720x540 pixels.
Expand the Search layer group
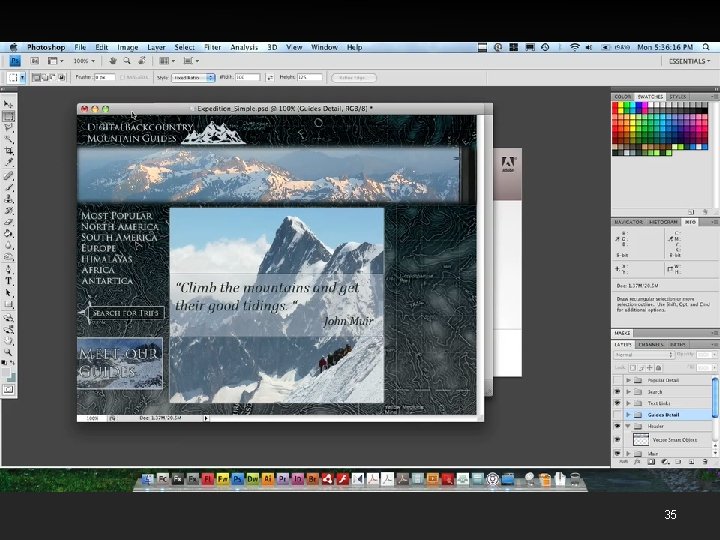pyautogui.click(x=628, y=392)
